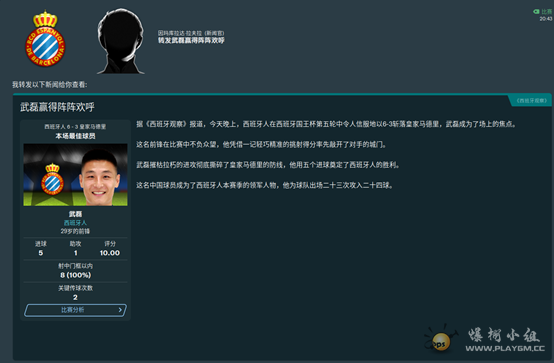Screen dimensions: 554x363
Task: Click the 本场最佳球员 label
Action: 75,136
